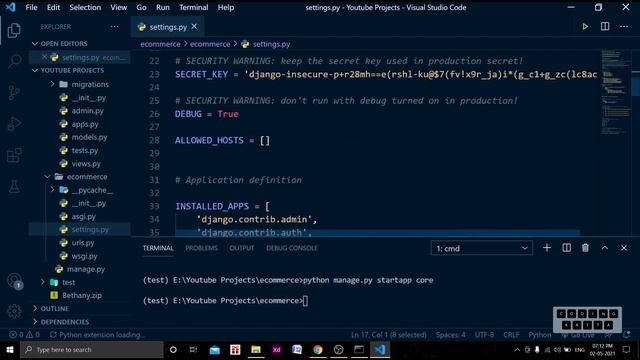
Task: Open editor More Actions ellipsis
Action: tap(624, 27)
